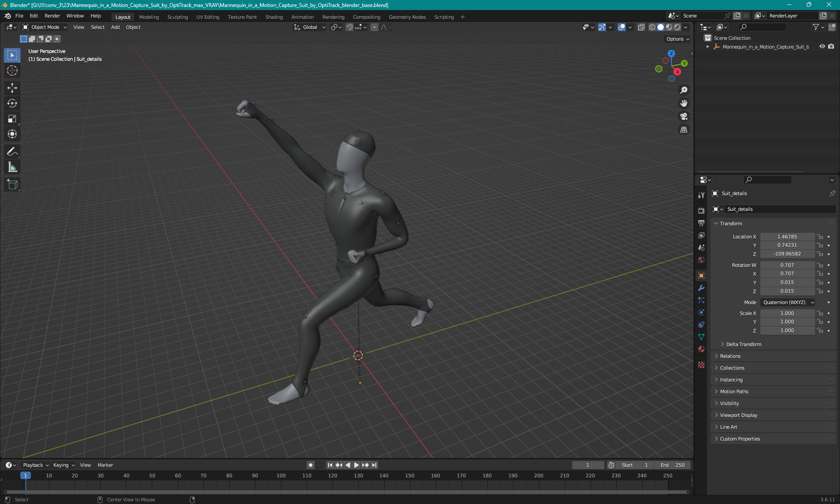Switch to the Shading workspace tab
840x504 pixels.
point(274,17)
